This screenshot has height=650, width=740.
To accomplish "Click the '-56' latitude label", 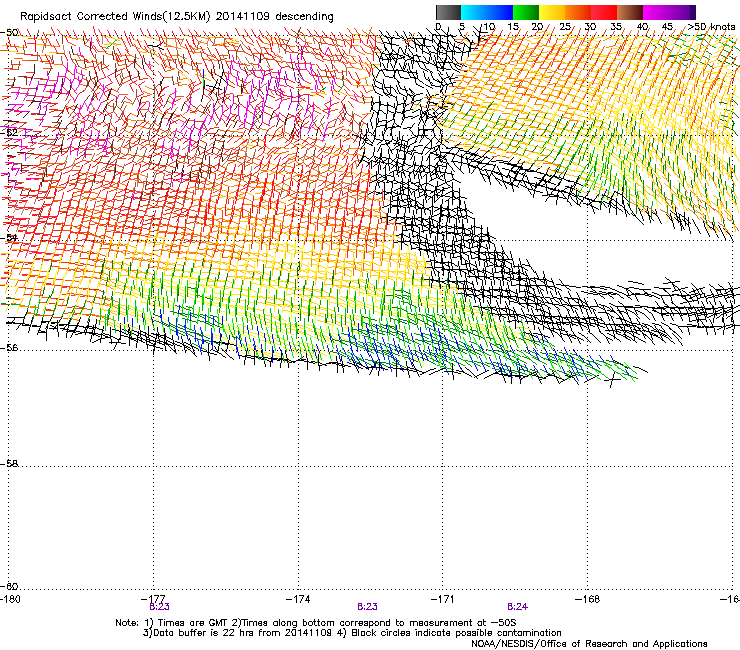I will tap(9, 347).
